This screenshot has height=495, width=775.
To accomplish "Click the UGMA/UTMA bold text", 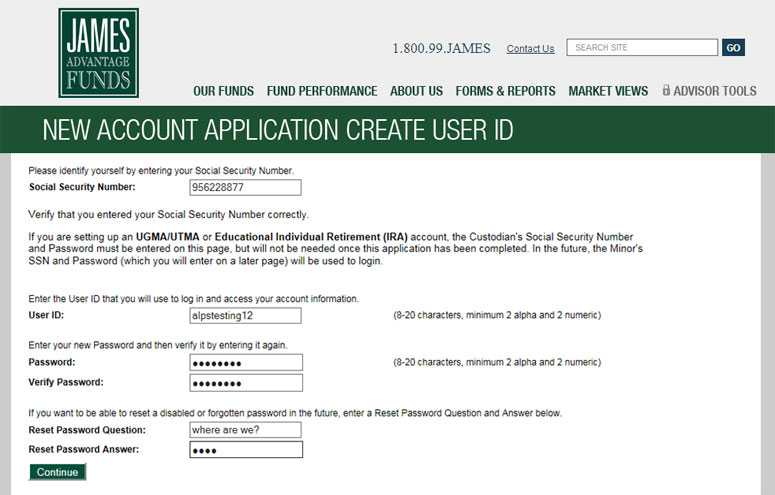I will coord(168,237).
